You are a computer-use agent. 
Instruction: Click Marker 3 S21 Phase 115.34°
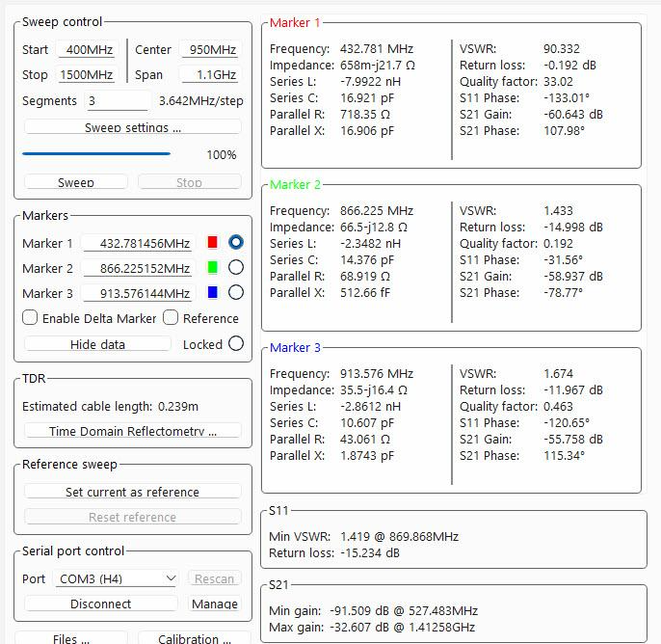(x=564, y=455)
